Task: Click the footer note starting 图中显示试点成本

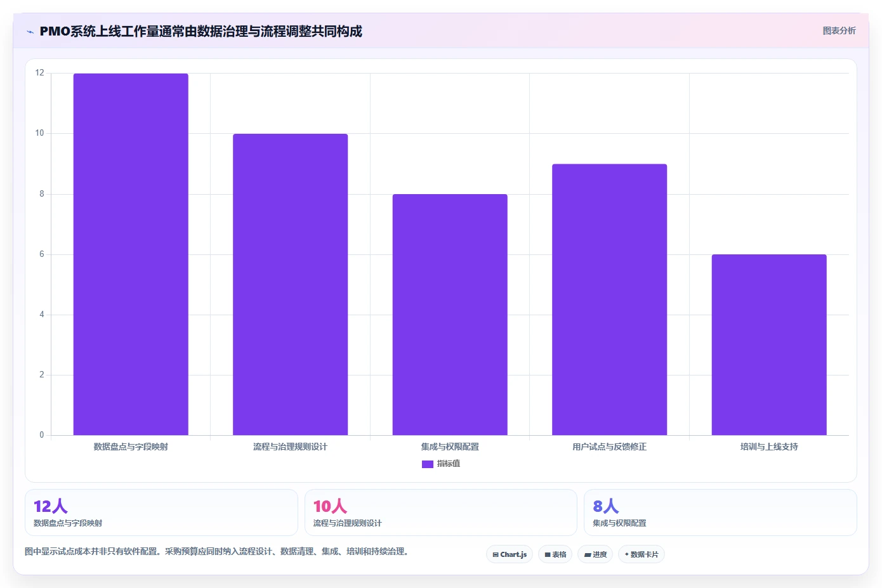Action: [x=218, y=551]
